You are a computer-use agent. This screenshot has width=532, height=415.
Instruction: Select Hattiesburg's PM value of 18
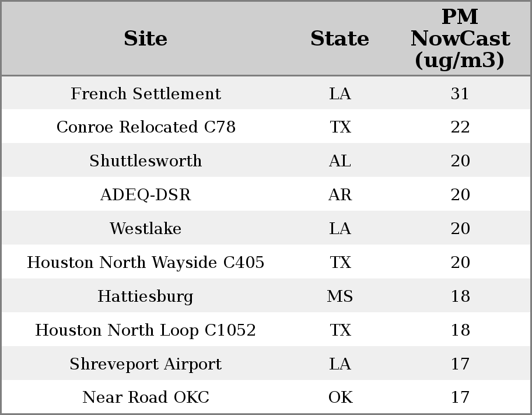click(460, 297)
